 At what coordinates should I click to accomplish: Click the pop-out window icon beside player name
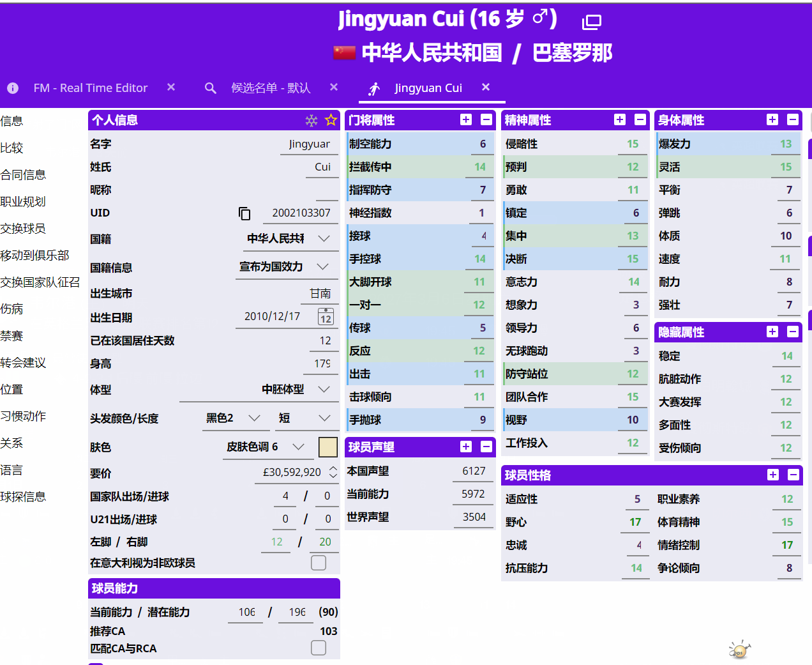592,22
